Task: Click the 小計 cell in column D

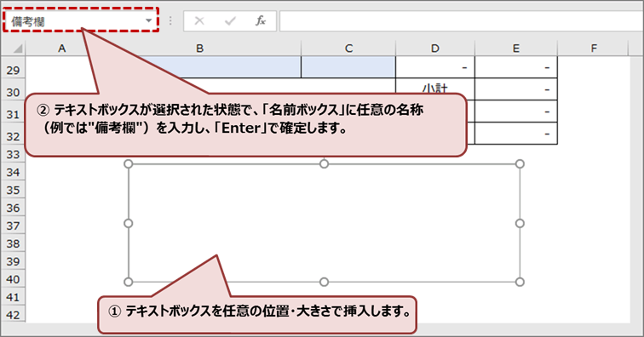Action: 435,89
